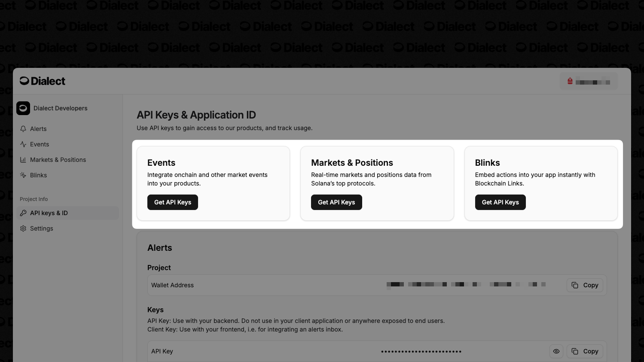
Task: Click the key icon beside API keys
Action: coord(23,213)
